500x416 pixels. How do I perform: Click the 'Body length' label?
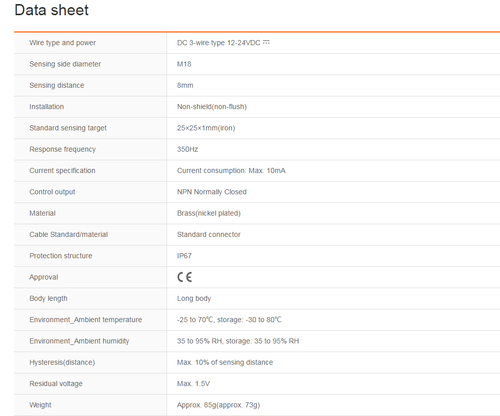tap(48, 299)
